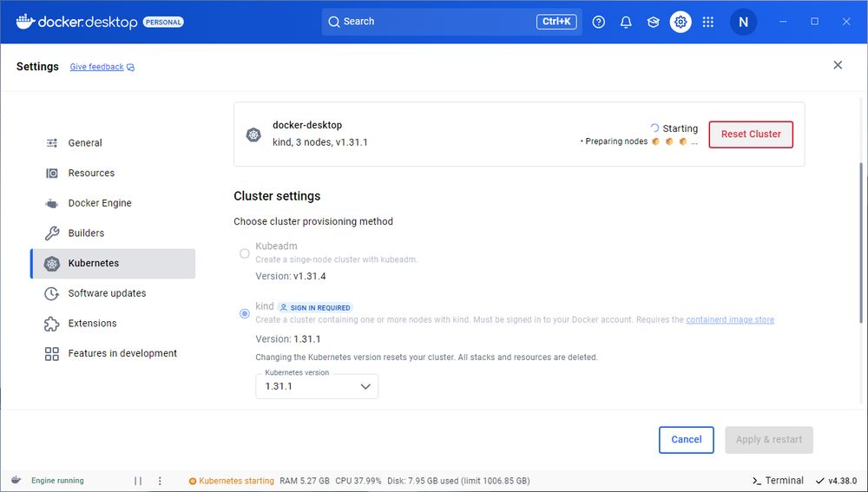Open the Resources settings tab
This screenshot has width=868, height=492.
(x=113, y=174)
